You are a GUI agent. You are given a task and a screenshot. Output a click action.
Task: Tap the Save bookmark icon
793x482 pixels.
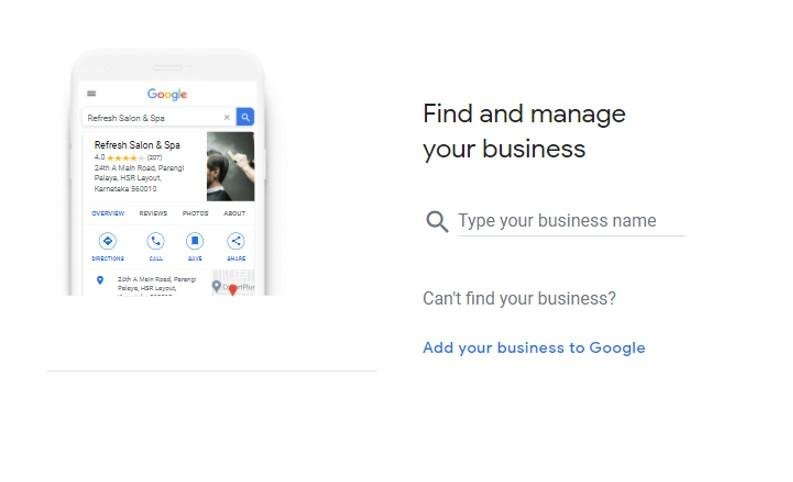tap(195, 241)
